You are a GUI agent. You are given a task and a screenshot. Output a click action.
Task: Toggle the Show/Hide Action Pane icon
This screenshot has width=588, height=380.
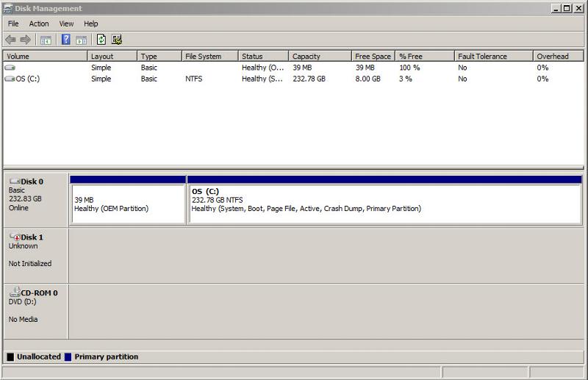(81, 40)
